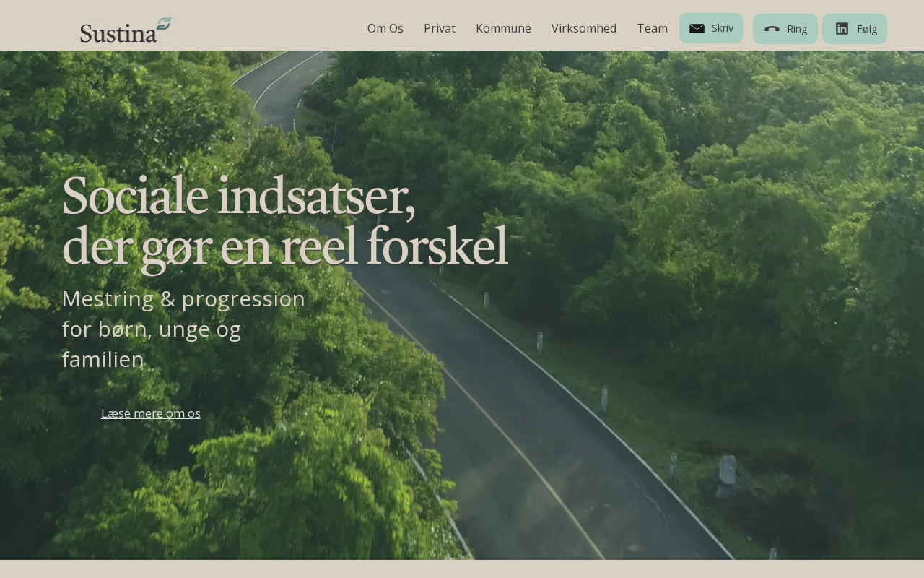The width and height of the screenshot is (924, 578).
Task: Click the LinkedIn icon on Følg button
Action: tap(842, 29)
